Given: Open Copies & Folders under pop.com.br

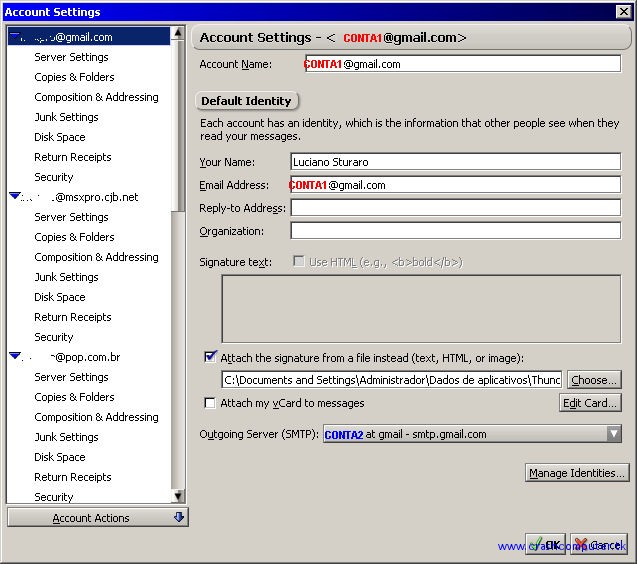Looking at the screenshot, I should pos(74,397).
